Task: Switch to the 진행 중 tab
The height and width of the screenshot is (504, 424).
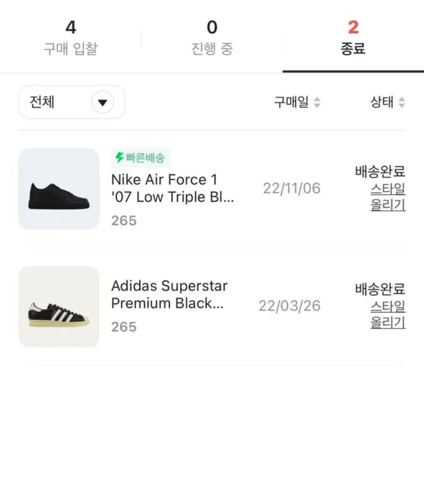Action: pyautogui.click(x=212, y=37)
